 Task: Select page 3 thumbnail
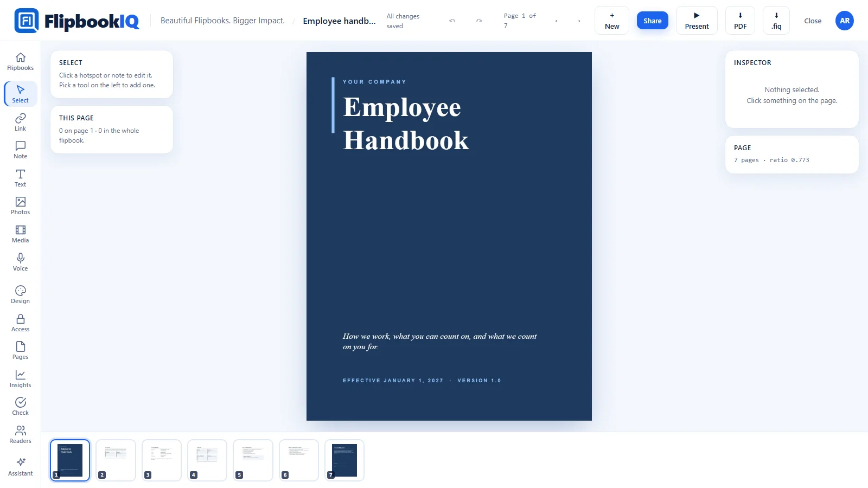tap(162, 460)
